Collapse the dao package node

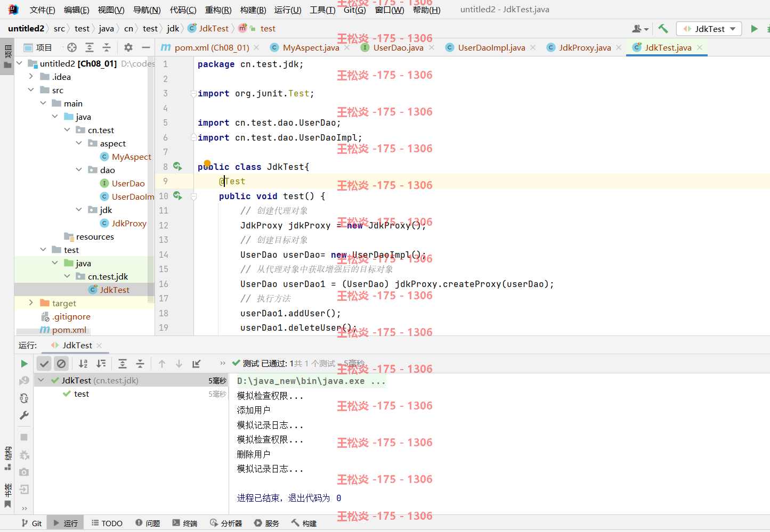79,170
